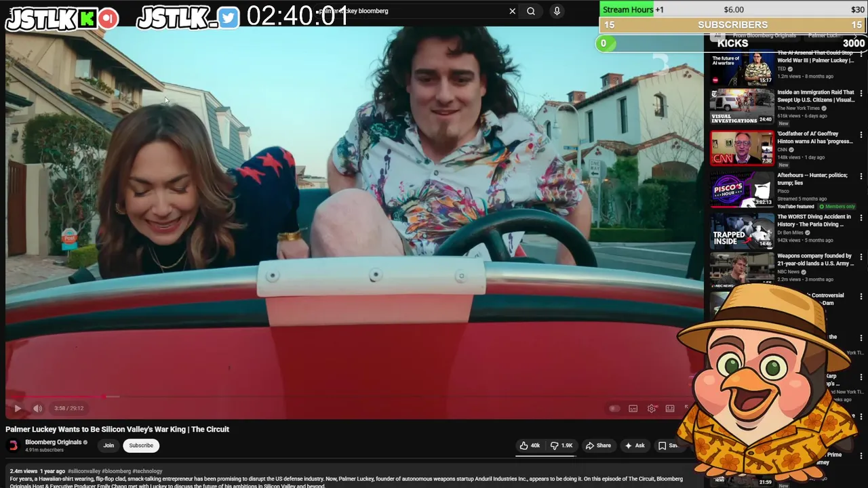
Task: Open more options for Weapons company video
Action: pos(861,257)
